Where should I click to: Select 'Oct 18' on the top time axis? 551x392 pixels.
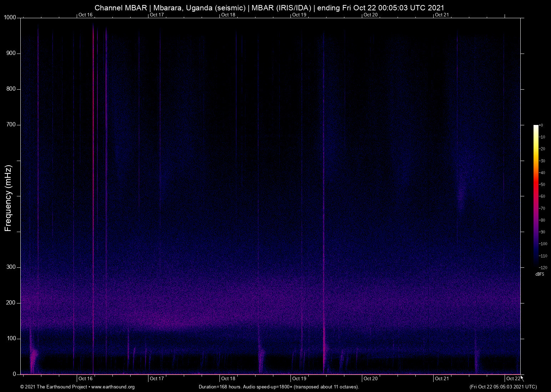tap(228, 15)
